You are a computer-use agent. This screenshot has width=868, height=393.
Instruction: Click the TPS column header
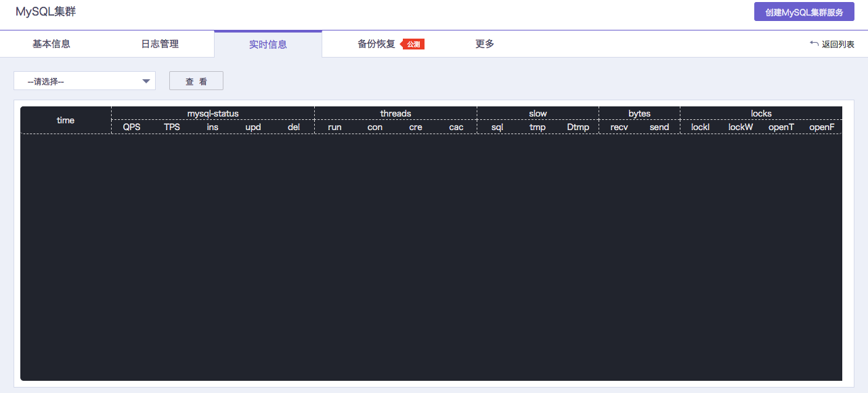[x=172, y=127]
